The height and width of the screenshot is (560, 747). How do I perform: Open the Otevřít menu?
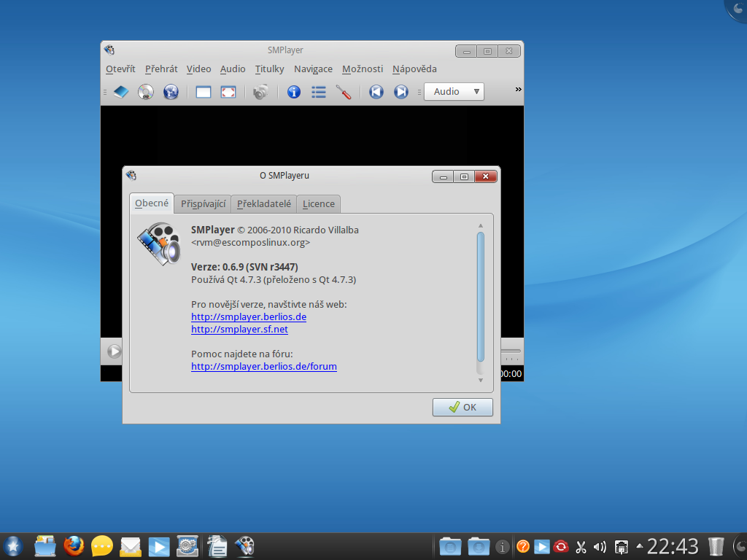click(120, 69)
